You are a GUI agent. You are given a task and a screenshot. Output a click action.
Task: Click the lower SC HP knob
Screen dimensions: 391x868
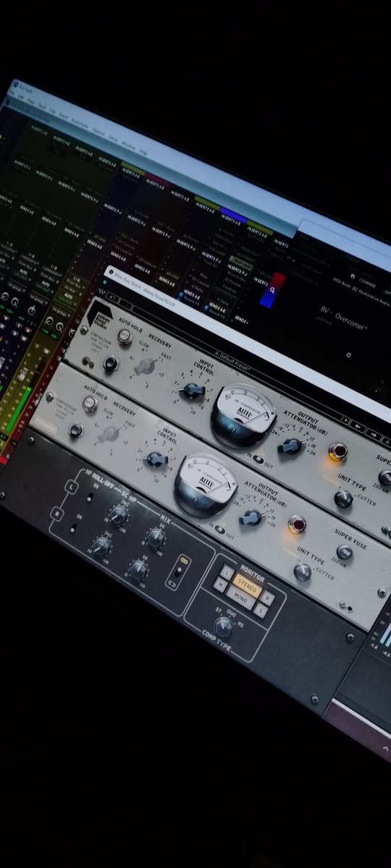[x=101, y=546]
